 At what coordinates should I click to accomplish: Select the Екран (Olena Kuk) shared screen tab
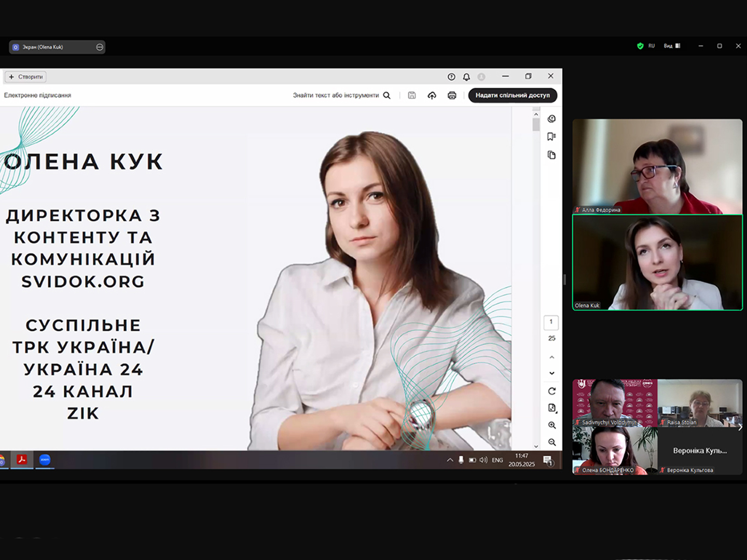click(57, 47)
